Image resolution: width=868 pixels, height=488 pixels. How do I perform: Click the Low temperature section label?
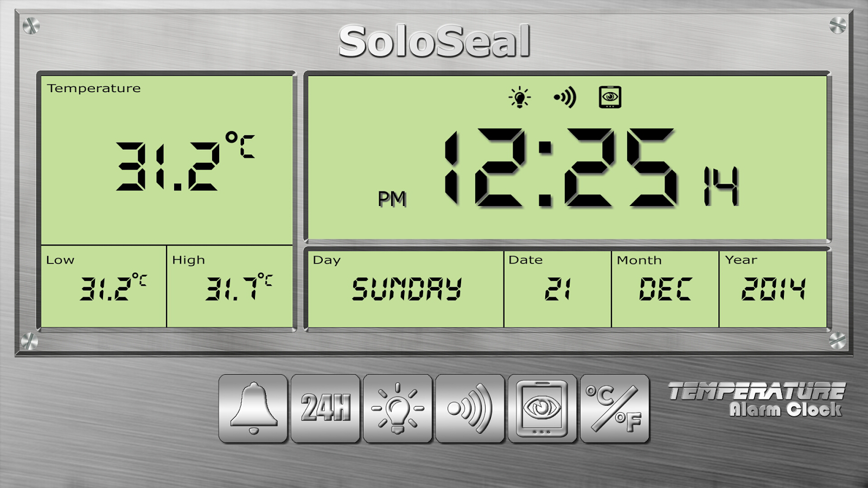pos(60,260)
